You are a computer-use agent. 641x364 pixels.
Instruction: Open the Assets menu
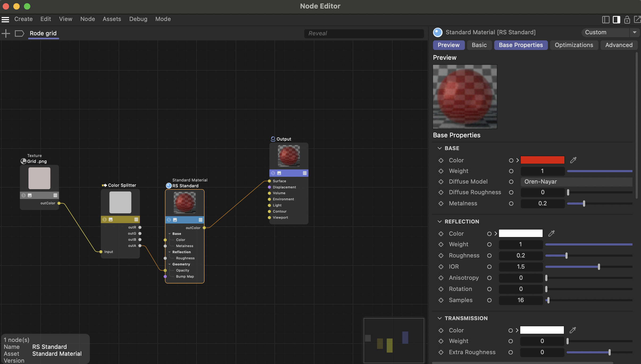[112, 19]
